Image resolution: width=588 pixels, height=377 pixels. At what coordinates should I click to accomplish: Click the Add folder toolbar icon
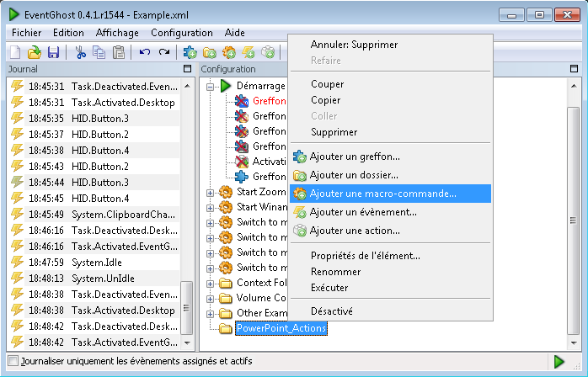coord(210,52)
